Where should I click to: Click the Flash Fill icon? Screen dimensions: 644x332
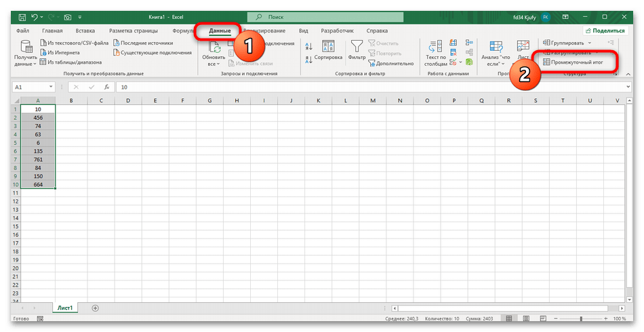453,43
